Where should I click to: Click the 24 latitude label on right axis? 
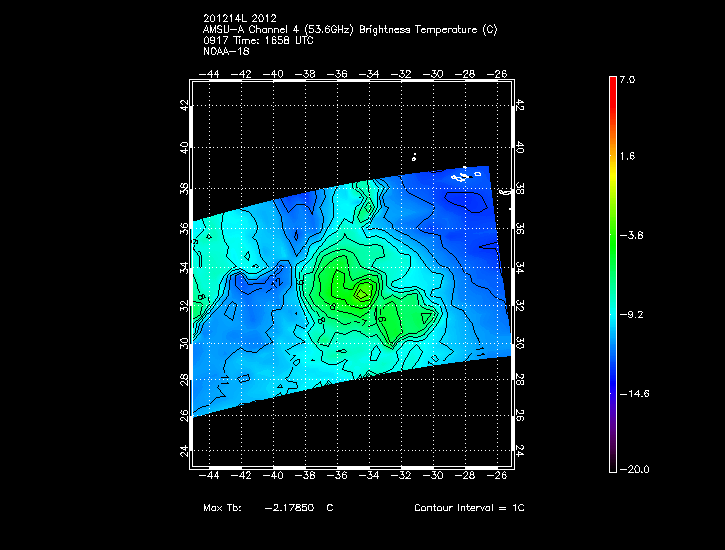click(519, 450)
